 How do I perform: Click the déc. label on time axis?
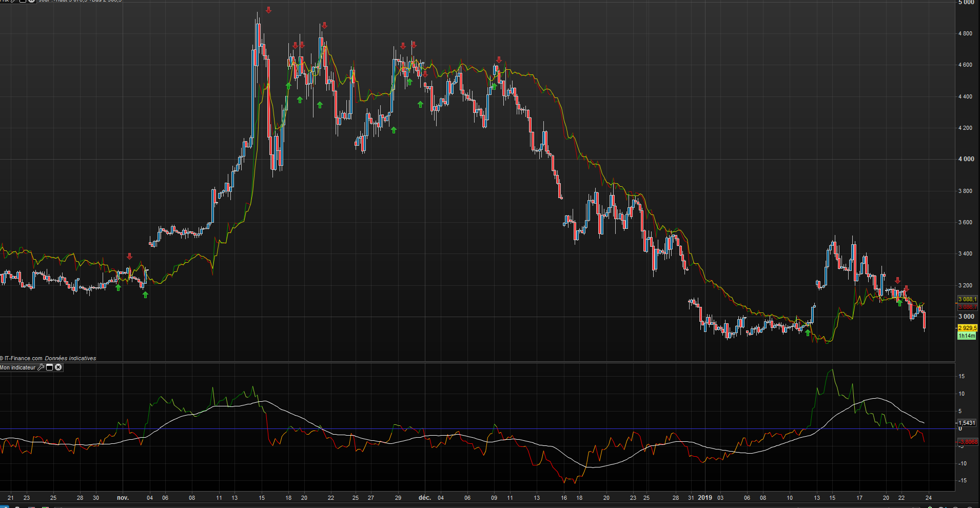(x=424, y=498)
